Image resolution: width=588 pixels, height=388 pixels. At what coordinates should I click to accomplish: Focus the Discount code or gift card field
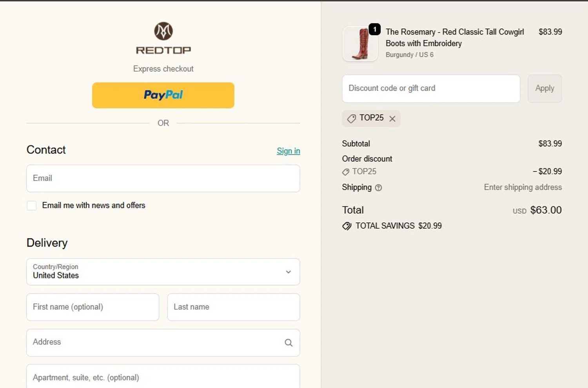coord(431,88)
